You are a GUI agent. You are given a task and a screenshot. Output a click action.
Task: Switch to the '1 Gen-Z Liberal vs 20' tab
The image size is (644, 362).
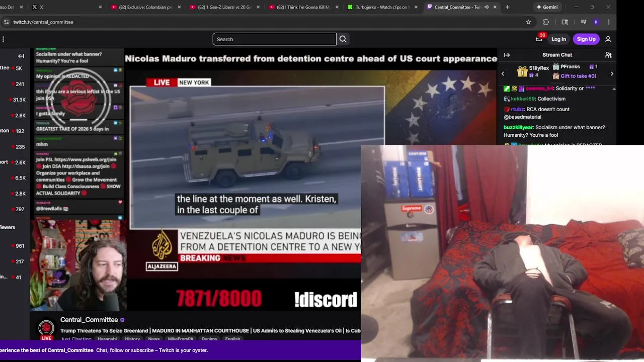point(225,7)
